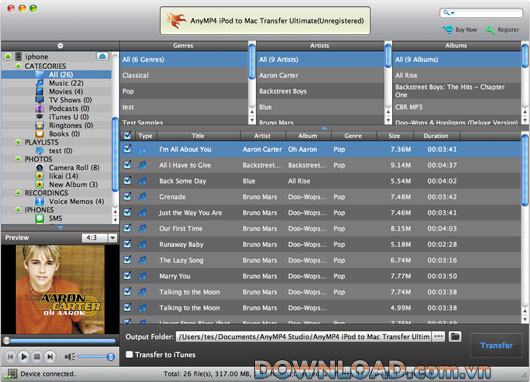Adjust the volume slider knob
Image resolution: width=530 pixels, height=382 pixels.
111,357
